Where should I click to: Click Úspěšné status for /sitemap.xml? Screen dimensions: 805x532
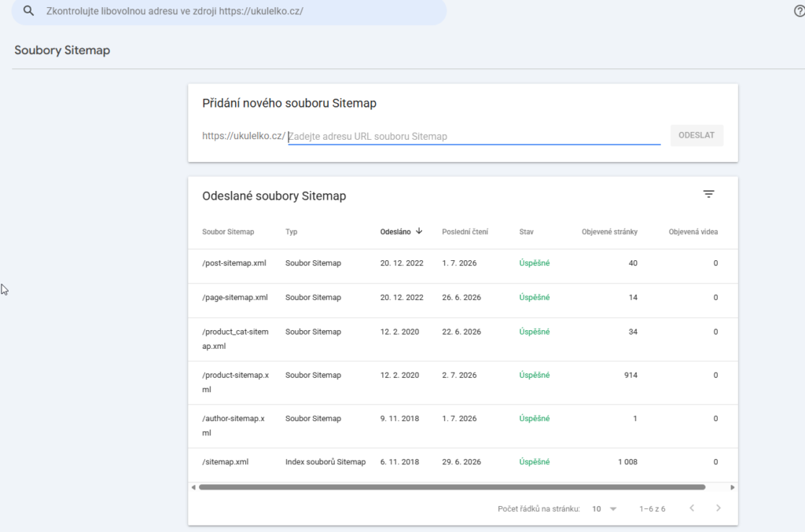tap(535, 462)
